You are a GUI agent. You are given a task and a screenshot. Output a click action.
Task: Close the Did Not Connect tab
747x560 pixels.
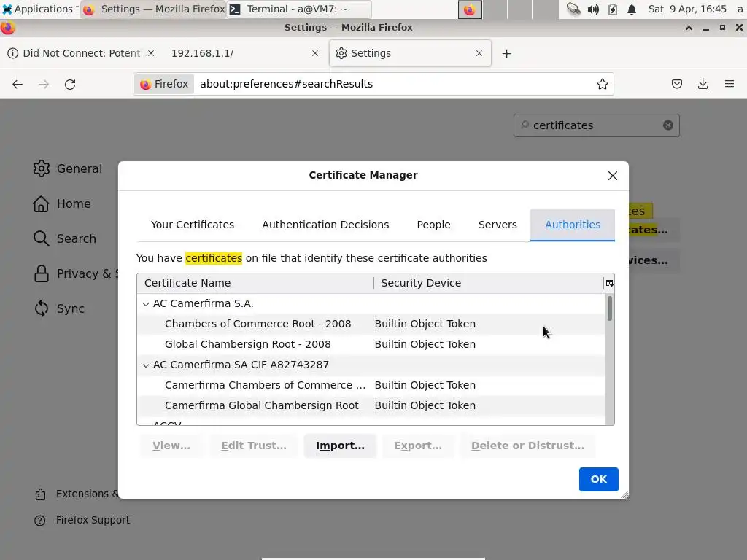(x=150, y=53)
